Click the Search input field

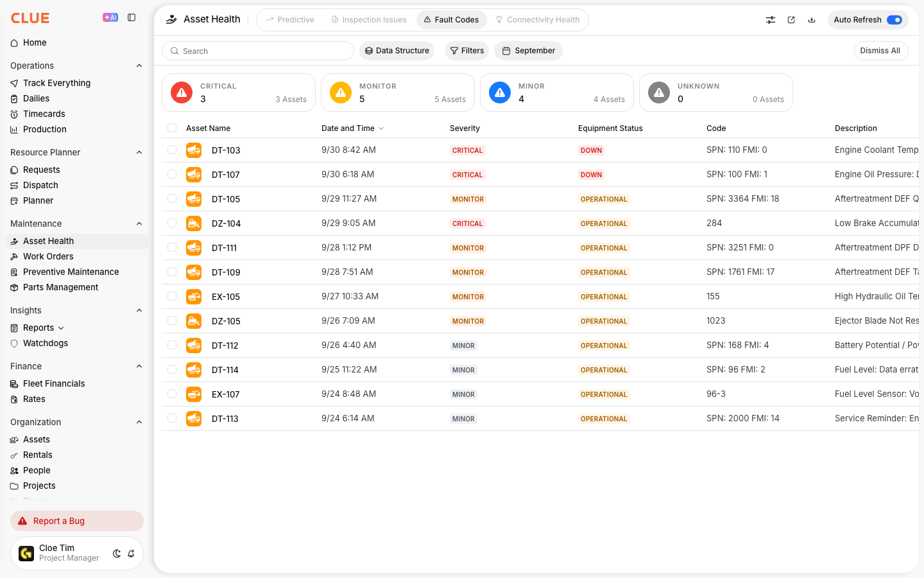tap(258, 51)
